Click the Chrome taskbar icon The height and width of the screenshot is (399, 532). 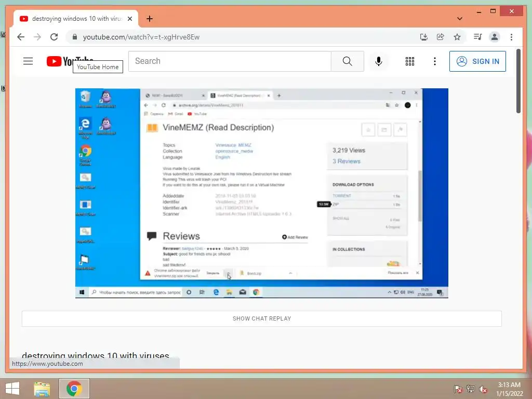click(x=74, y=389)
